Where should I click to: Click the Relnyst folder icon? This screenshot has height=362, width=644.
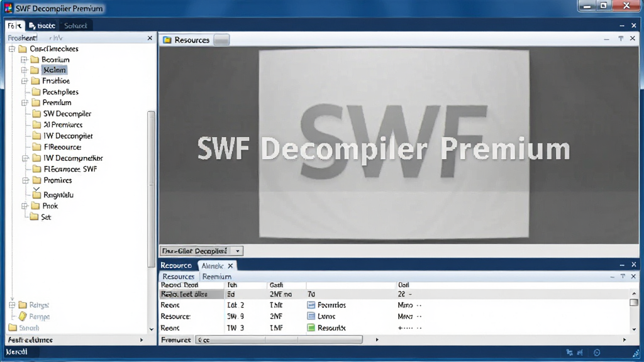coord(23,305)
